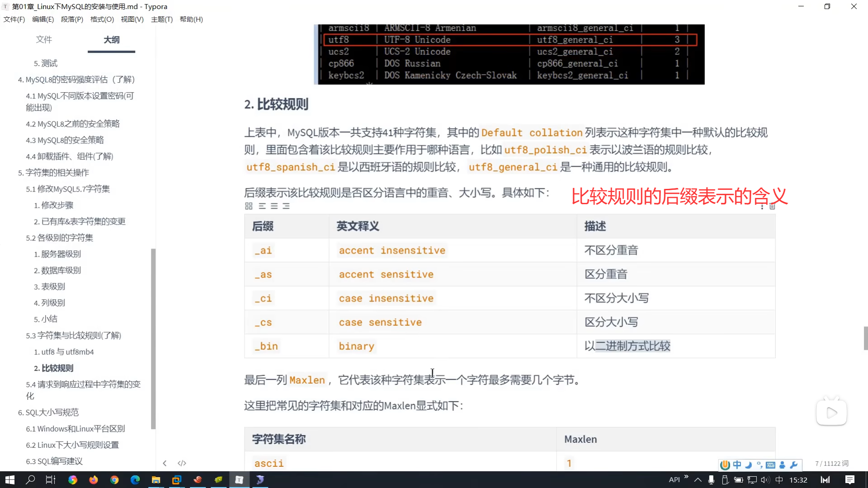Click the sidebar outline scrollbar
868x488 pixels.
click(x=153, y=339)
